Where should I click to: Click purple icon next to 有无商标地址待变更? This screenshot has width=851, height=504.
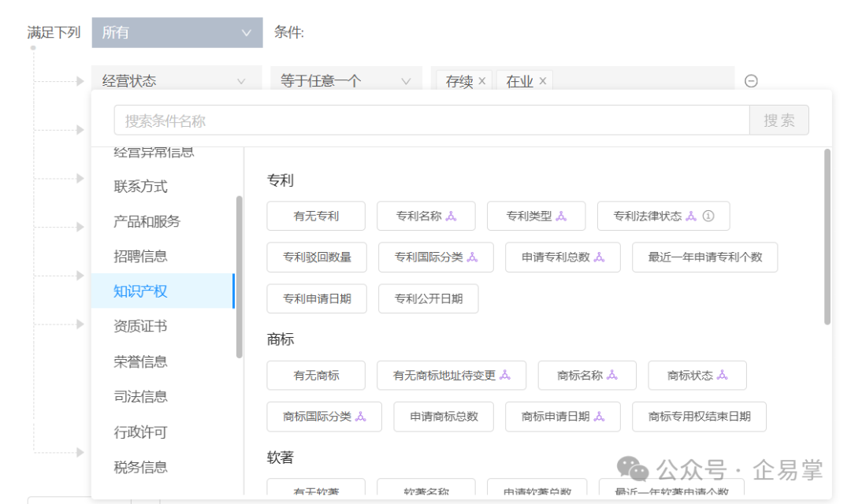pyautogui.click(x=505, y=375)
